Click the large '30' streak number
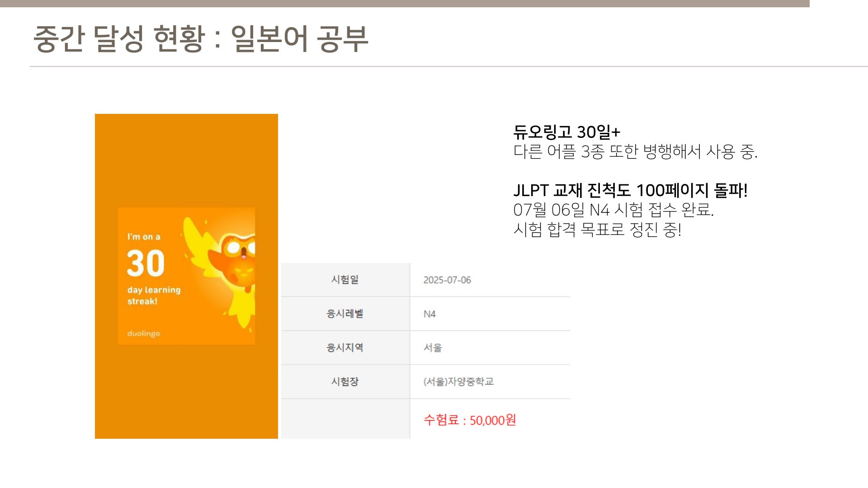The height and width of the screenshot is (488, 868). (x=146, y=263)
